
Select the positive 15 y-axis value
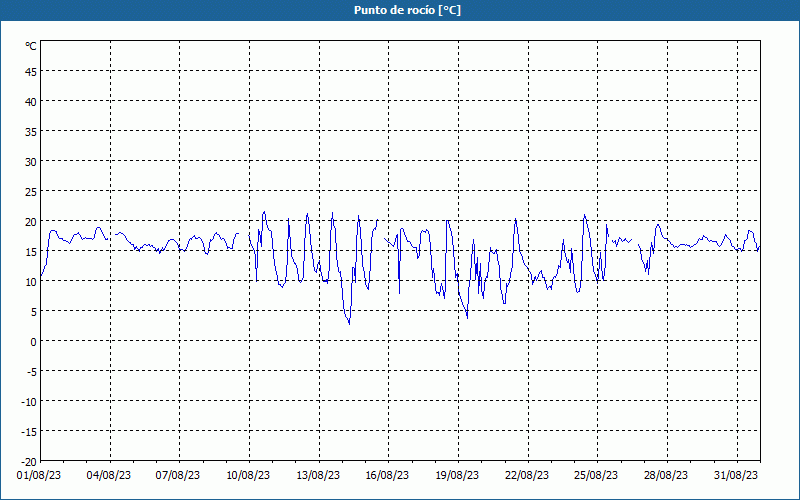pyautogui.click(x=31, y=252)
